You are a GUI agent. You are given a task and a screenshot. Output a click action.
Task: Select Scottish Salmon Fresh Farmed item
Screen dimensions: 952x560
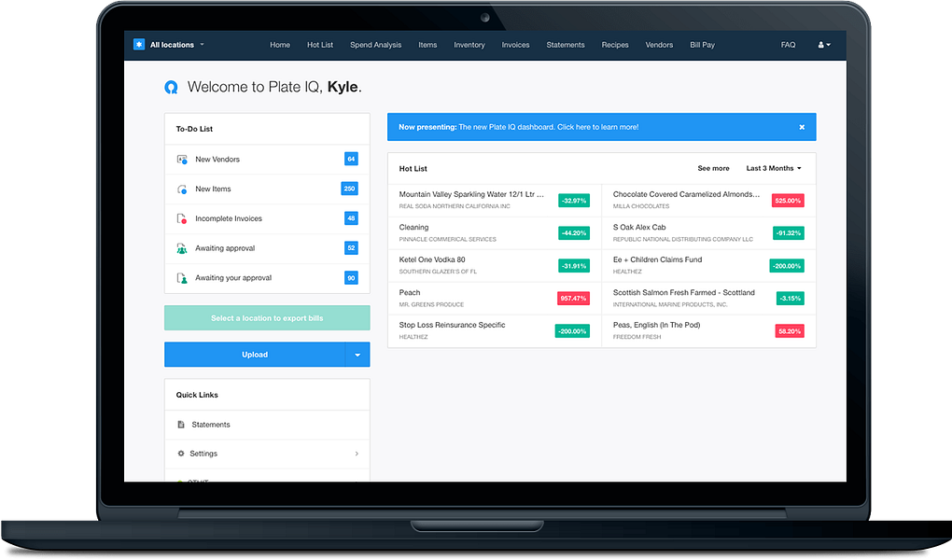[708, 299]
